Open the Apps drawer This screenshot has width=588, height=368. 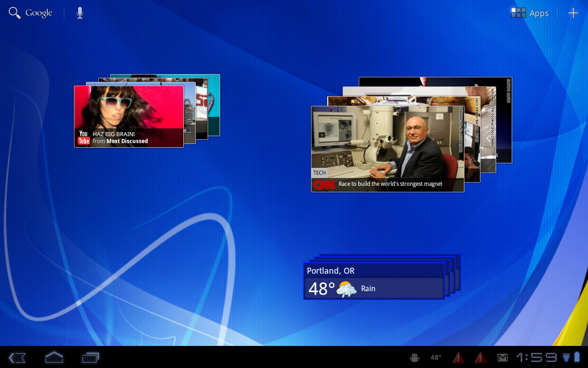[x=530, y=13]
